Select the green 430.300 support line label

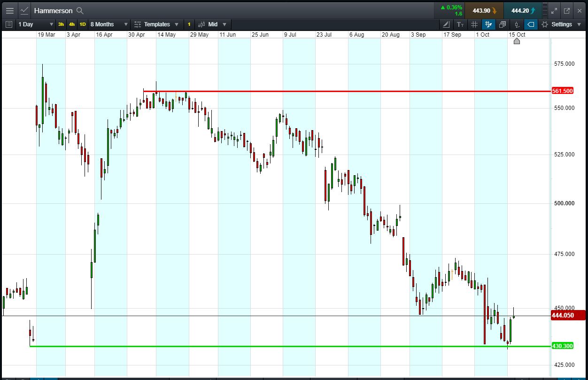562,346
